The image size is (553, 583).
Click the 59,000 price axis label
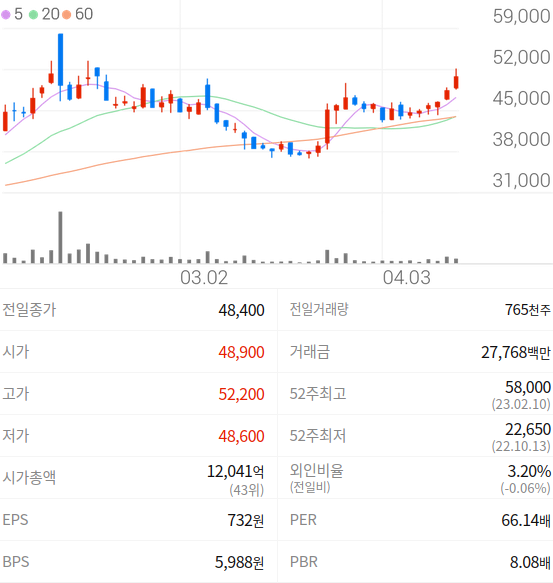click(x=521, y=16)
